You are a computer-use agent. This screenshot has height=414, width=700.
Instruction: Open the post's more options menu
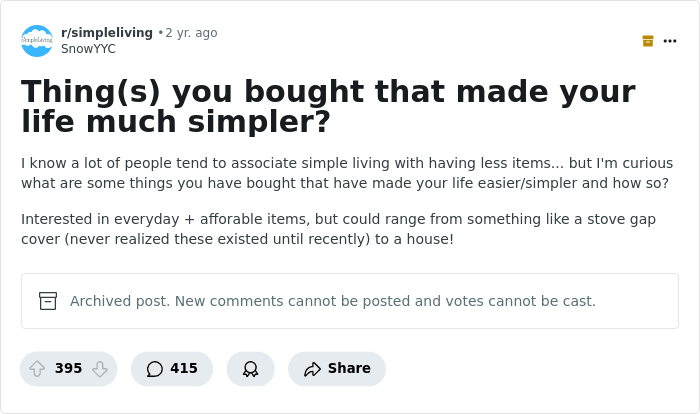pos(670,41)
